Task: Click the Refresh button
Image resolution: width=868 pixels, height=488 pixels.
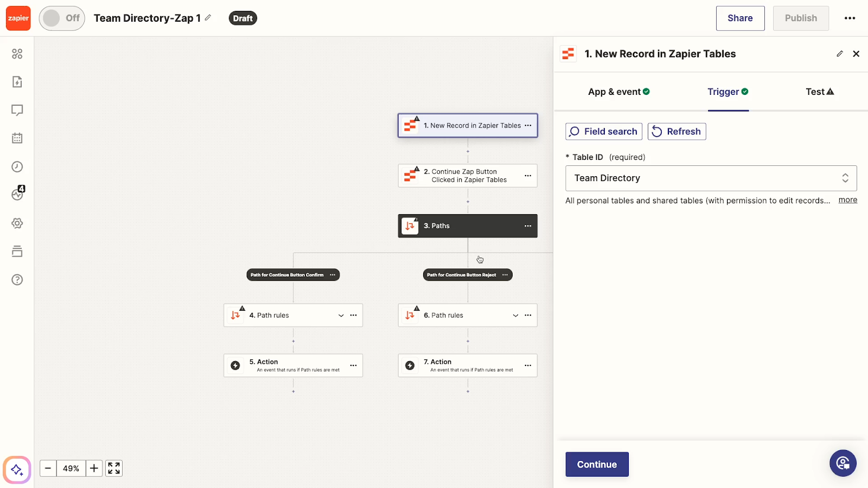Action: pyautogui.click(x=676, y=131)
